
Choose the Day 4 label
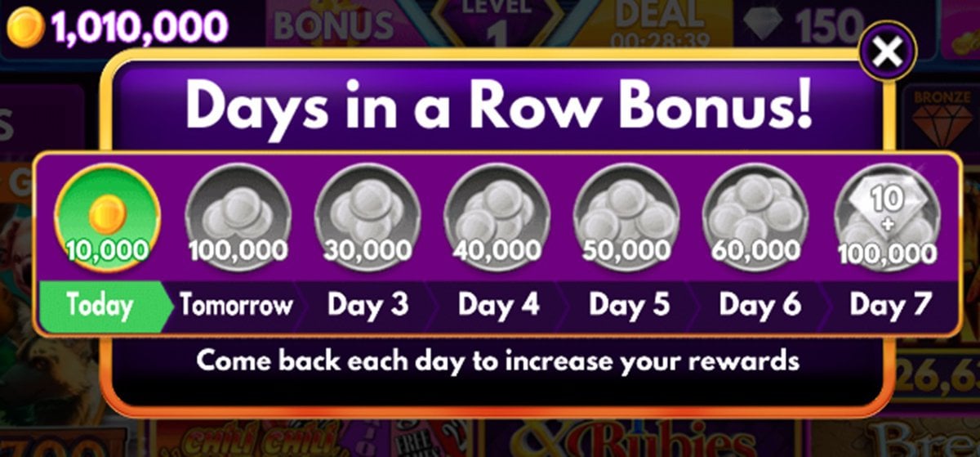(498, 305)
